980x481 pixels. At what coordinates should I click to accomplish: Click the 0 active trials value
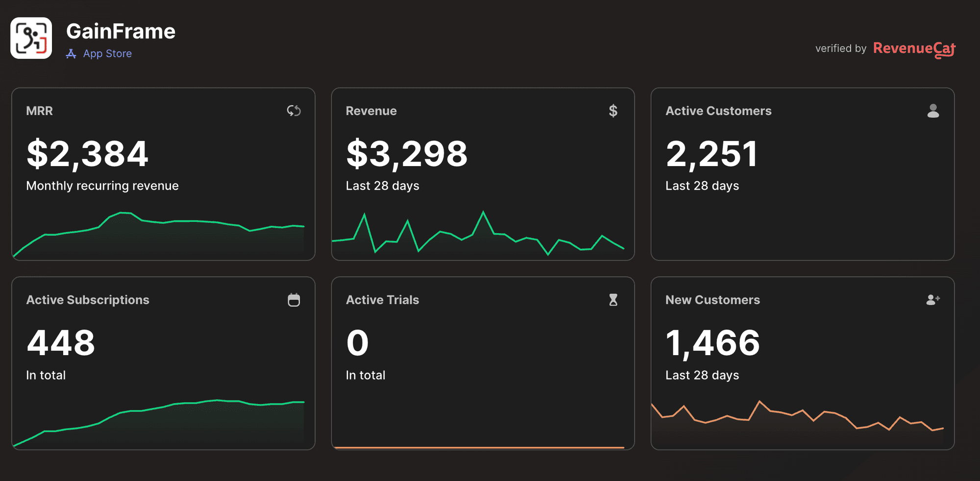coord(357,343)
